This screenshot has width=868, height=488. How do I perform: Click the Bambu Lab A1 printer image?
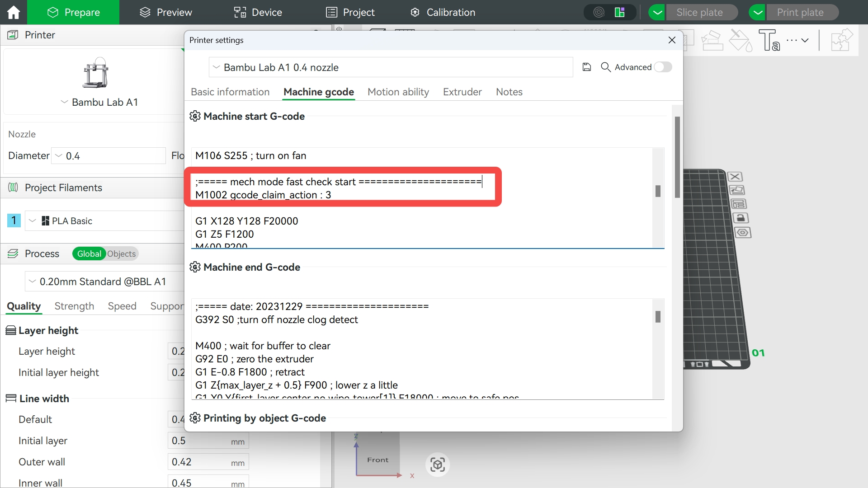tap(95, 73)
